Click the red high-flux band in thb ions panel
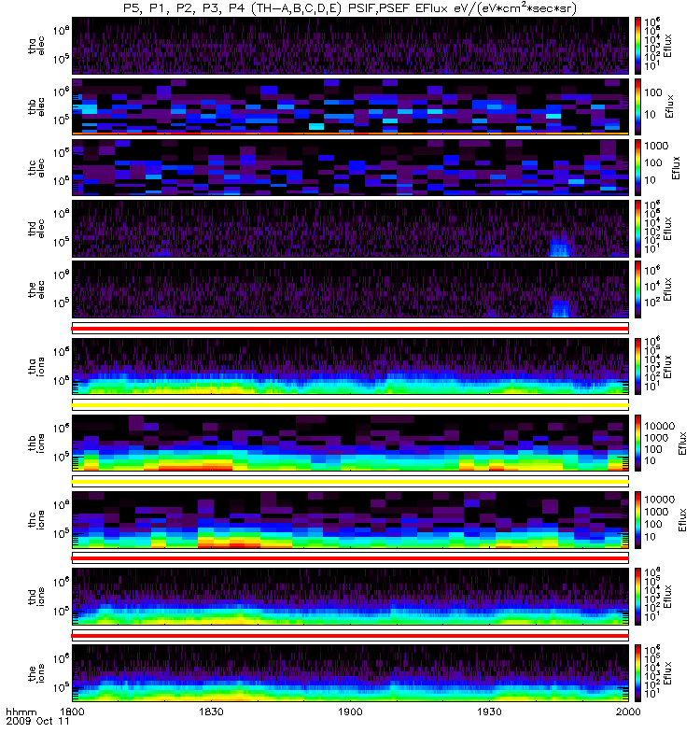This screenshot has width=700, height=747. 195,468
